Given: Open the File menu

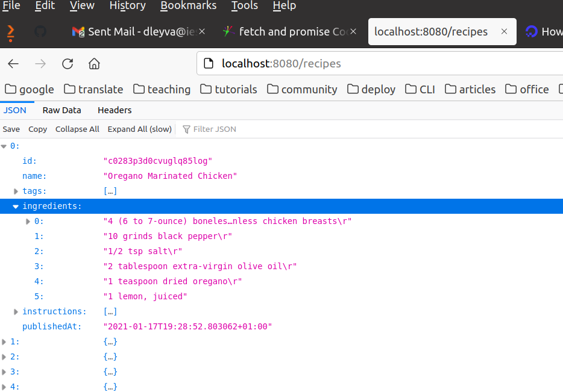Looking at the screenshot, I should [11, 5].
